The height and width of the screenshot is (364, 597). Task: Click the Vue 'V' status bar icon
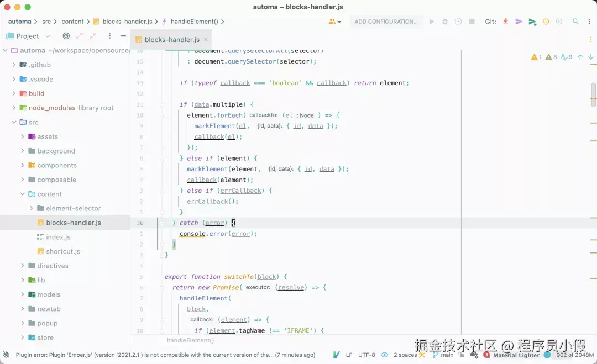tap(336, 355)
